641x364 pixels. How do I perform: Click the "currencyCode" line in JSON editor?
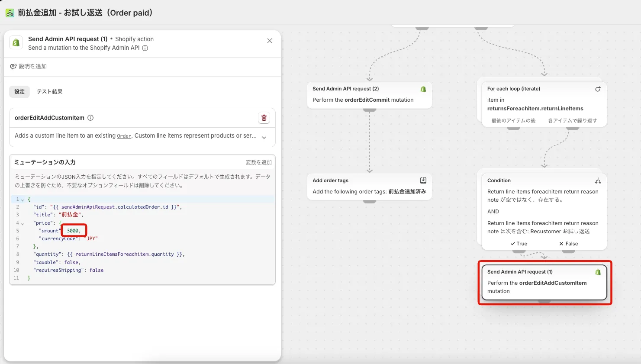(68, 238)
